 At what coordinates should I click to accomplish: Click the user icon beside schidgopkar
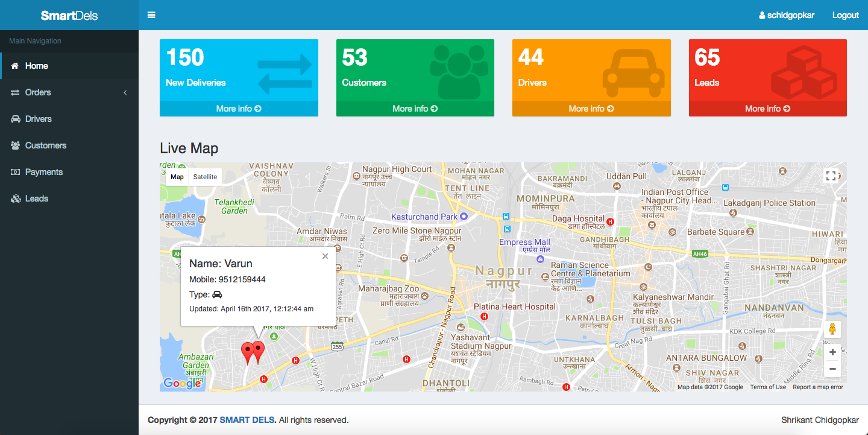pos(763,16)
